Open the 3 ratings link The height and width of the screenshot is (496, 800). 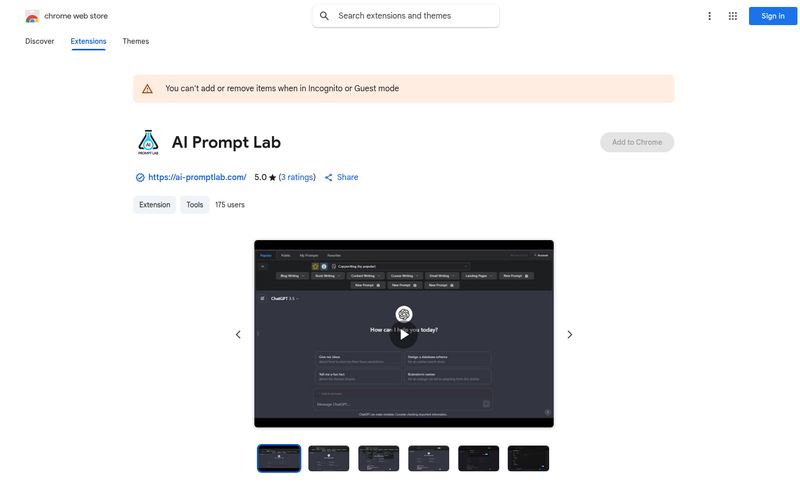pos(297,178)
